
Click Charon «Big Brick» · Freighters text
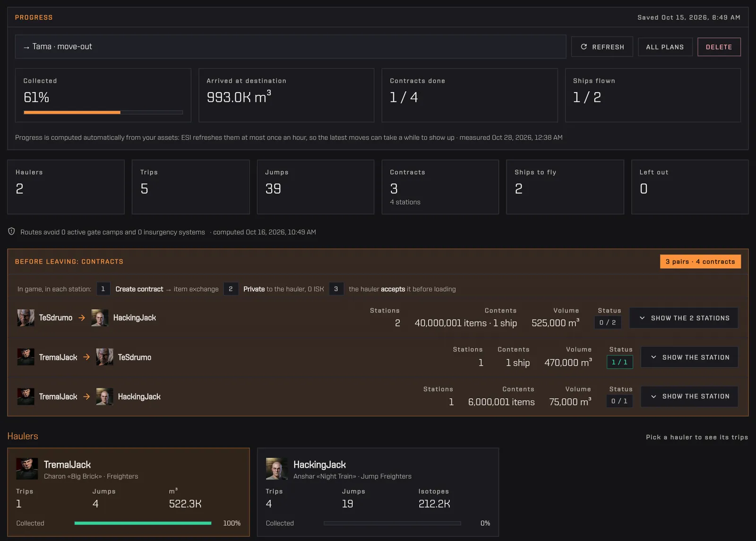[x=91, y=476]
